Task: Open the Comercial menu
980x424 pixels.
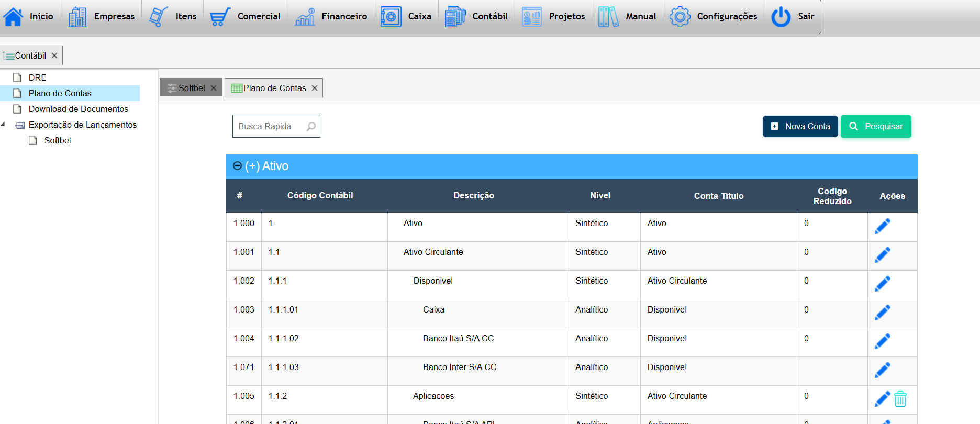Action: pyautogui.click(x=245, y=17)
